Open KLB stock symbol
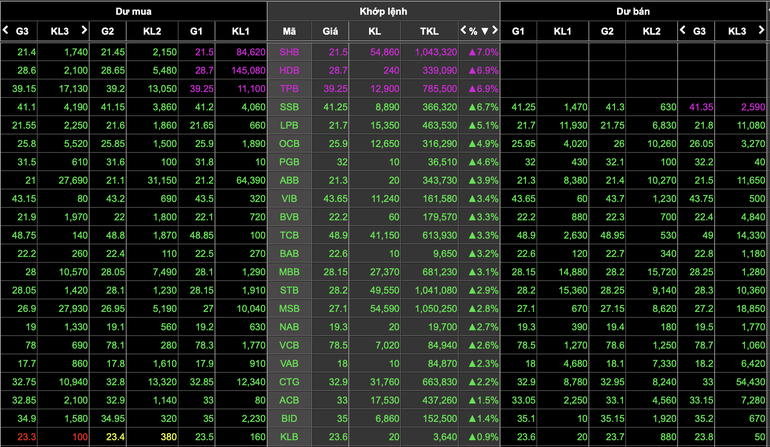This screenshot has width=770, height=447. pyautogui.click(x=289, y=437)
